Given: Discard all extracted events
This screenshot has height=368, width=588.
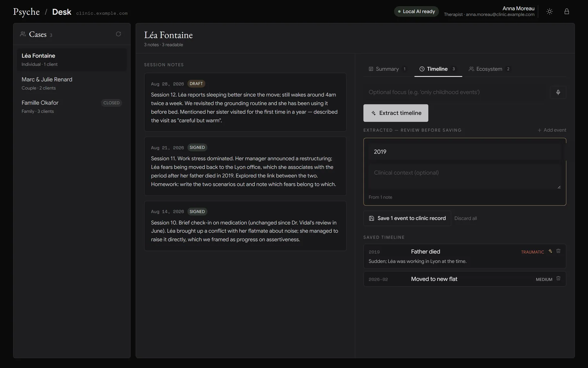Looking at the screenshot, I should (x=465, y=219).
